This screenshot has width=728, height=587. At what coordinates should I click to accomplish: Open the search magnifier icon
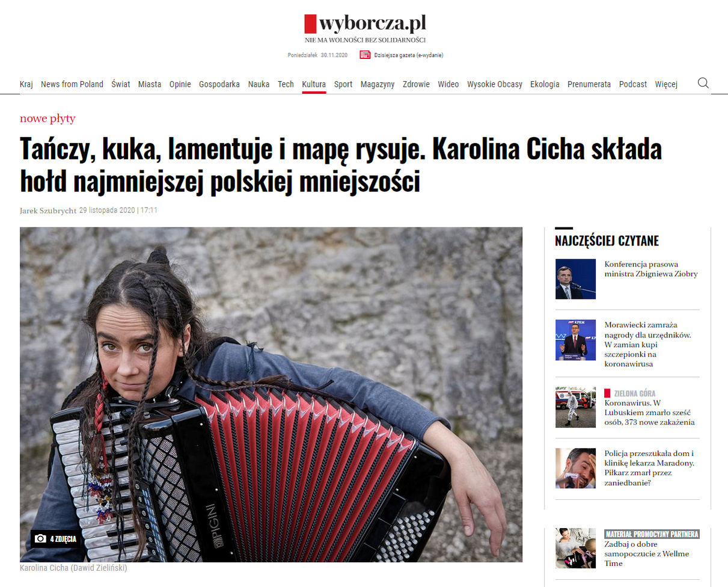point(703,84)
